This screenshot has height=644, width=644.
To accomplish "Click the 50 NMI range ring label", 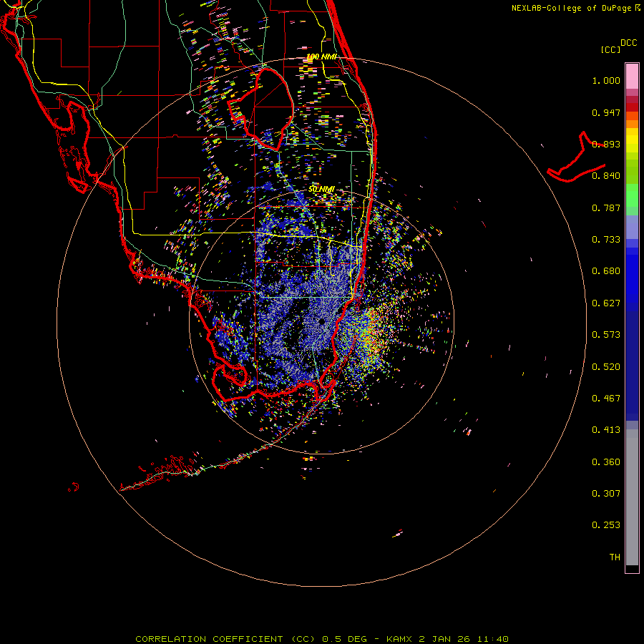I will coord(321,189).
